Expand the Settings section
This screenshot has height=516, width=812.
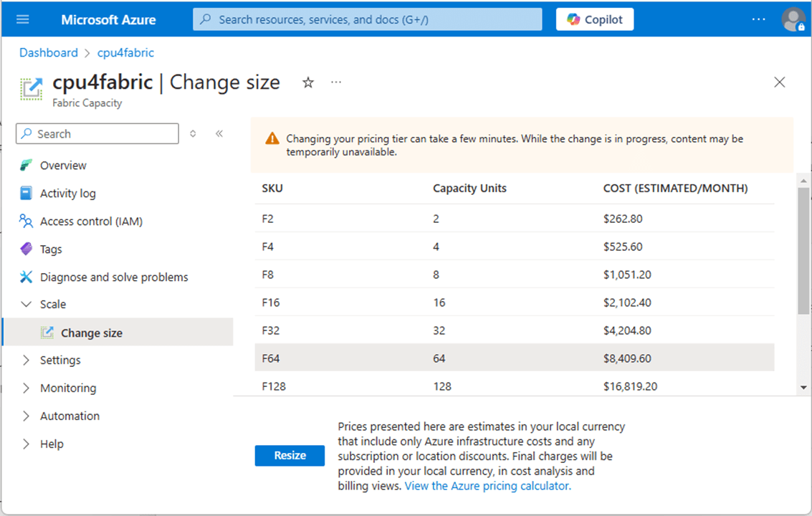tap(60, 360)
